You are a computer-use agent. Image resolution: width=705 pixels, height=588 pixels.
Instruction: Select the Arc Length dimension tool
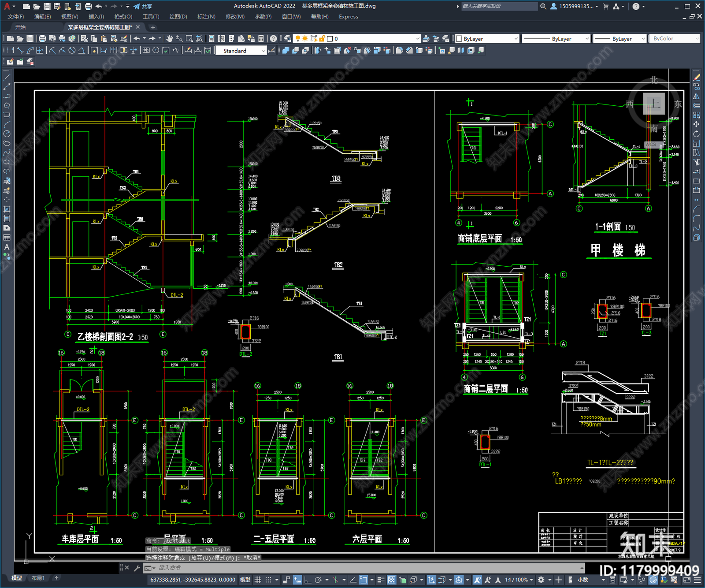tap(30, 50)
